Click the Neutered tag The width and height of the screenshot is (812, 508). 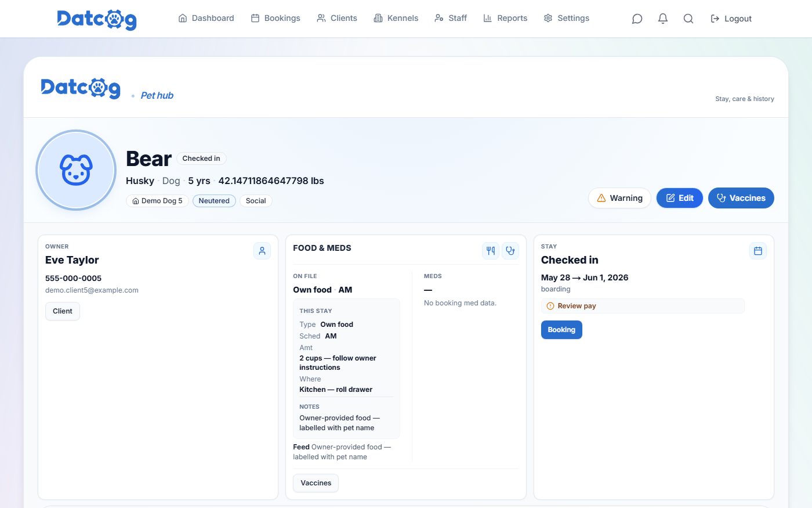tap(214, 201)
